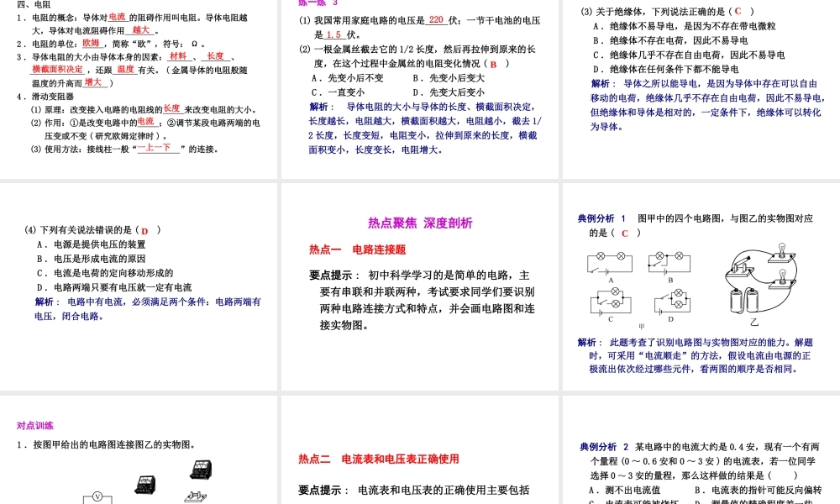
Task: Click option C. 绝缘体几乎不存在自由电荷
Action: click(x=689, y=55)
